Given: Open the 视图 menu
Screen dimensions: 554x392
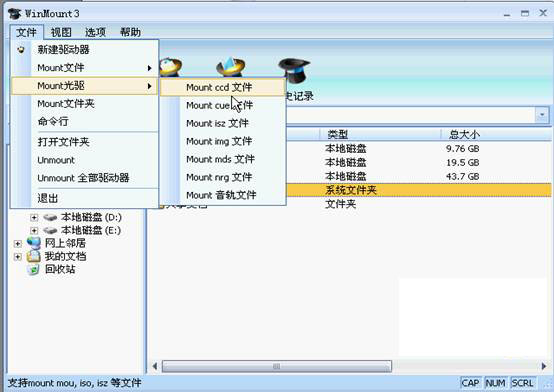Looking at the screenshot, I should point(61,32).
